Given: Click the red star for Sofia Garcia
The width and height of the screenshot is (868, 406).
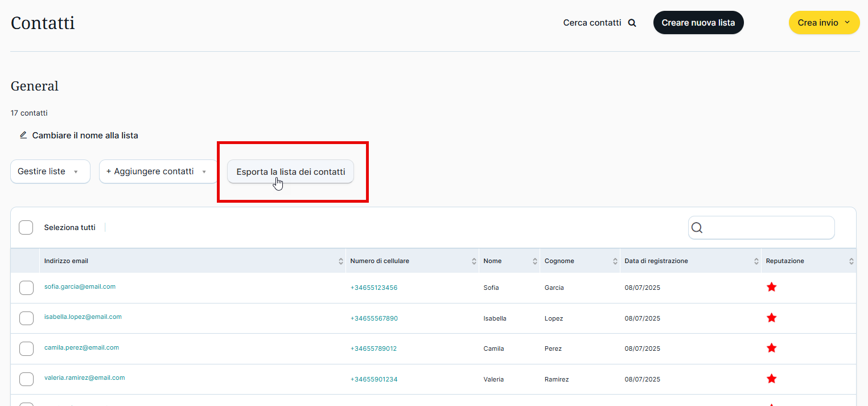Looking at the screenshot, I should click(x=771, y=288).
